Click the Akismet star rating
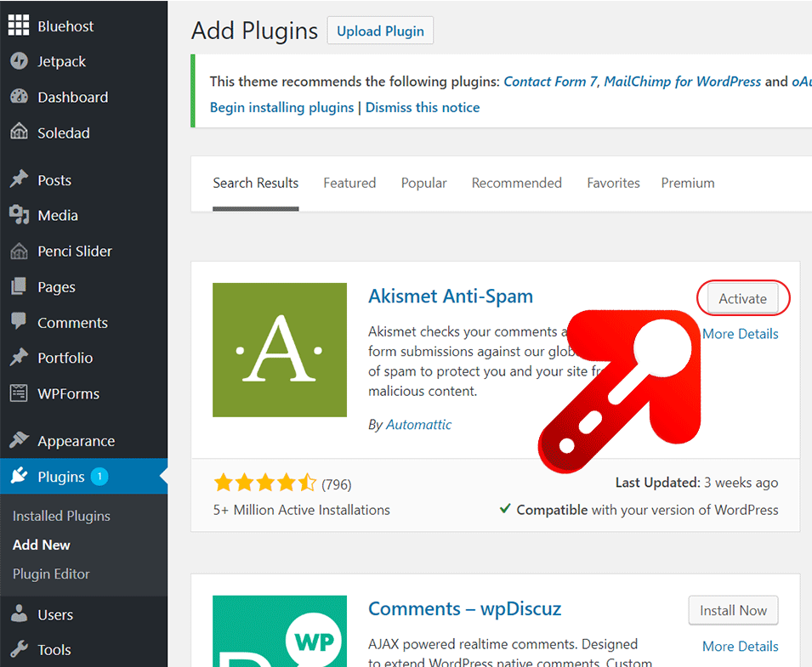 (x=264, y=483)
